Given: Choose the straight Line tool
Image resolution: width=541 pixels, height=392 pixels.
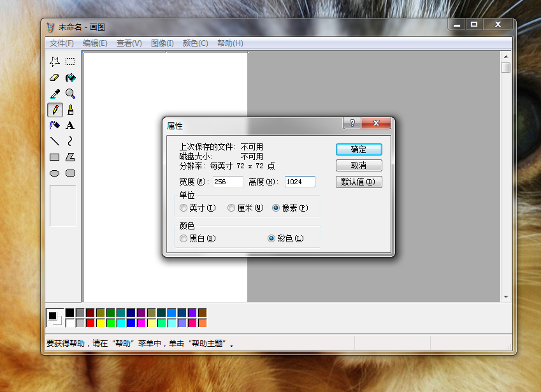Looking at the screenshot, I should coord(55,141).
